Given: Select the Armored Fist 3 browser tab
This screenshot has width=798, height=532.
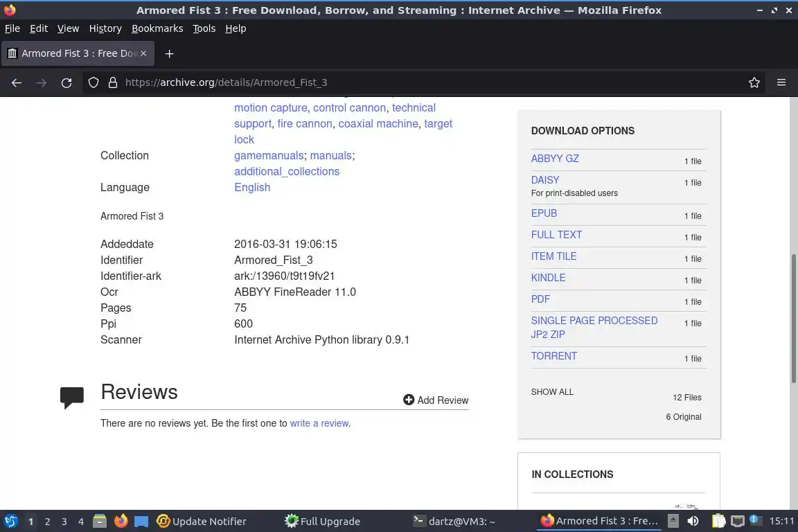Looking at the screenshot, I should tap(78, 53).
